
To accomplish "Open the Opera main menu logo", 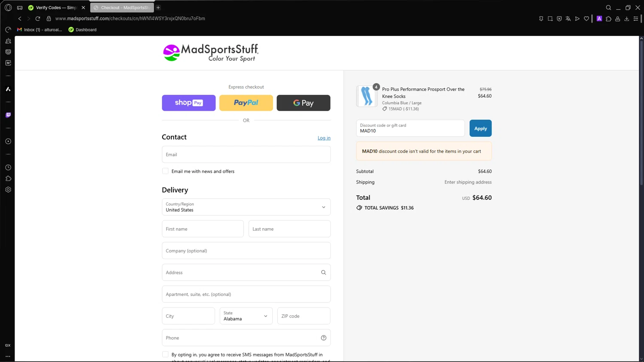I will click(x=8, y=7).
